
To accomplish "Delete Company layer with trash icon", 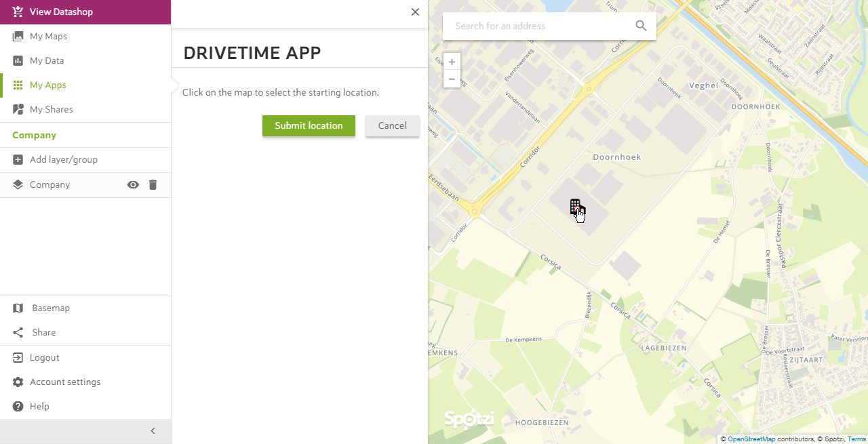I will pos(153,185).
